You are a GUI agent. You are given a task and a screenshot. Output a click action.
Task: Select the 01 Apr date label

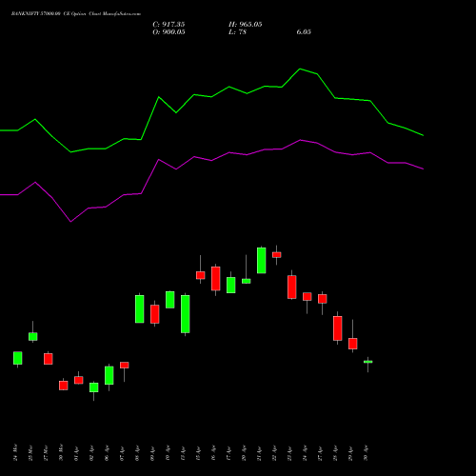[76, 452]
